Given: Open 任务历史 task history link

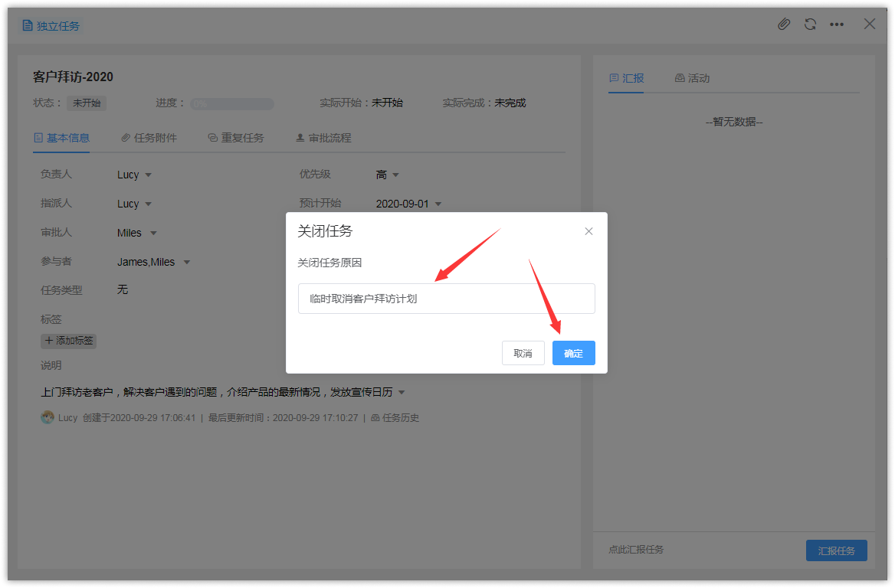Looking at the screenshot, I should 395,418.
